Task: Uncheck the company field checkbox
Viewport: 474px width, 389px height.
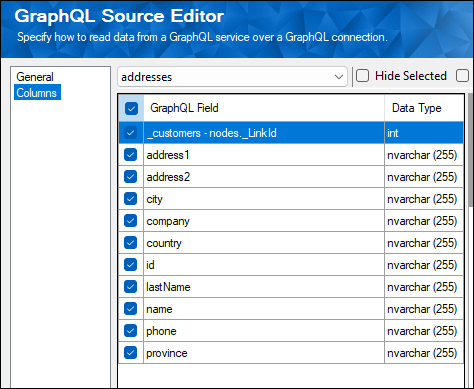Action: 130,221
